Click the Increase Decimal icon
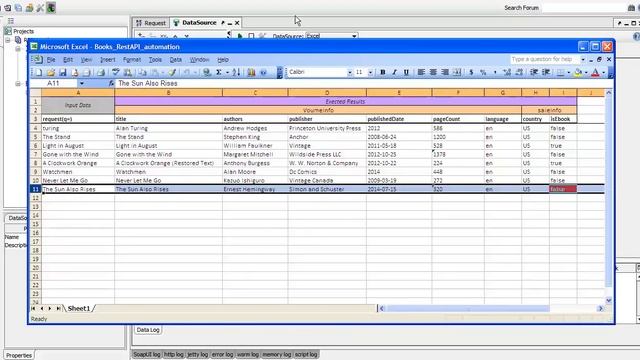640x360 pixels. (x=507, y=72)
